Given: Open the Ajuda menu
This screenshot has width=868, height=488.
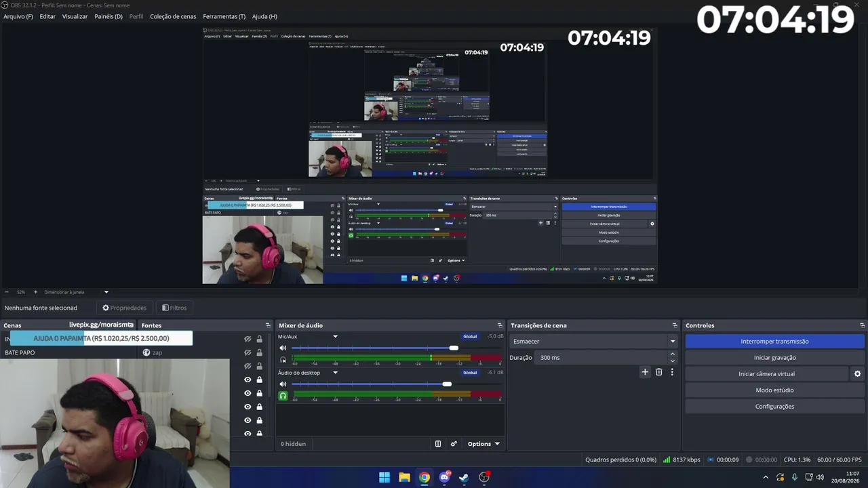Looking at the screenshot, I should click(264, 16).
